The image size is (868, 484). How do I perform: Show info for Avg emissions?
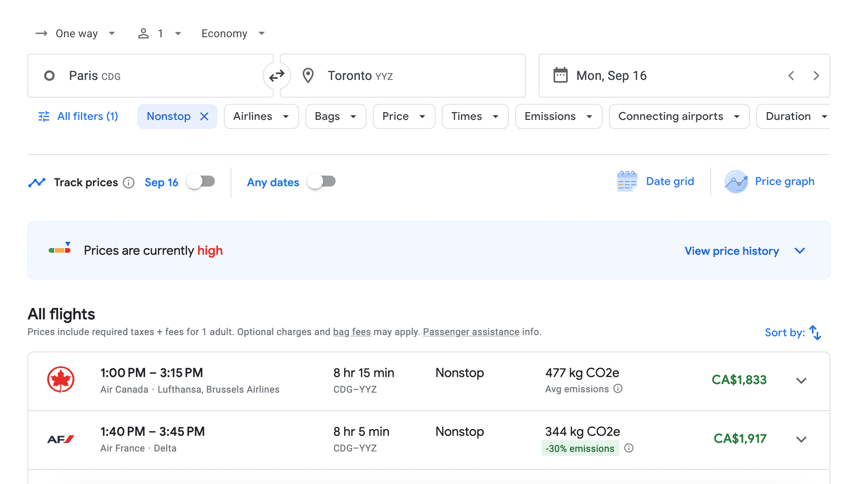[618, 389]
